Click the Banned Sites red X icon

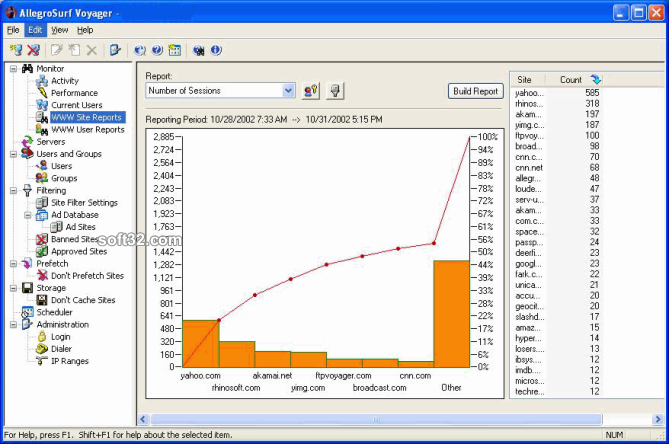point(42,239)
